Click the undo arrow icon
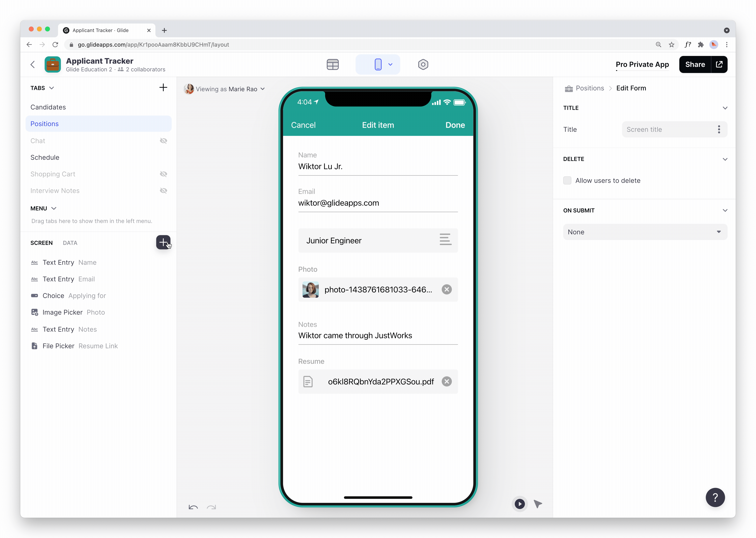 click(193, 507)
